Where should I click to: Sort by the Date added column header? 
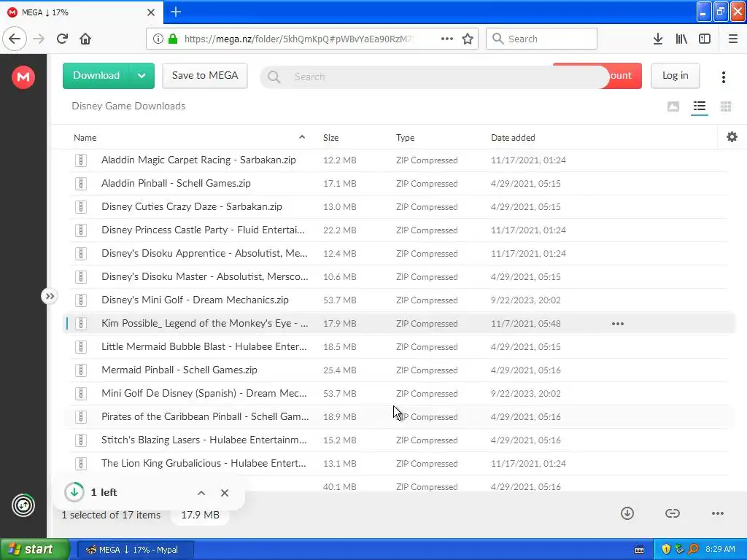[513, 138]
